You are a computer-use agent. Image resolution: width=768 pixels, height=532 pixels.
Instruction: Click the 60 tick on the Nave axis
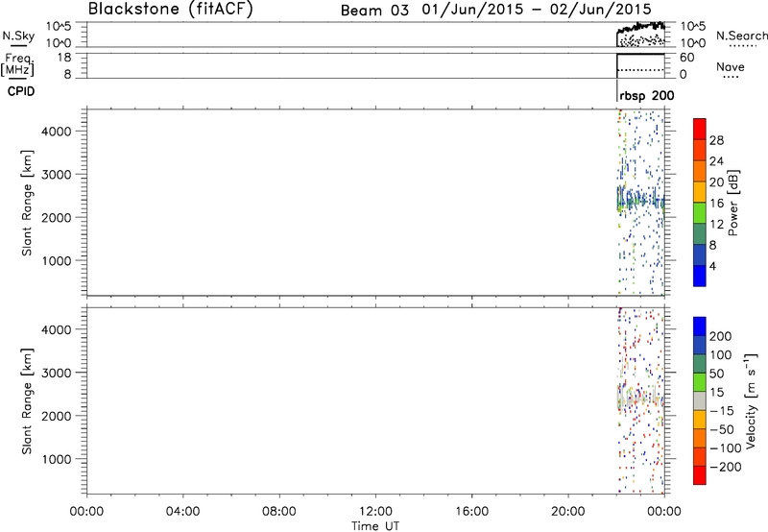686,58
